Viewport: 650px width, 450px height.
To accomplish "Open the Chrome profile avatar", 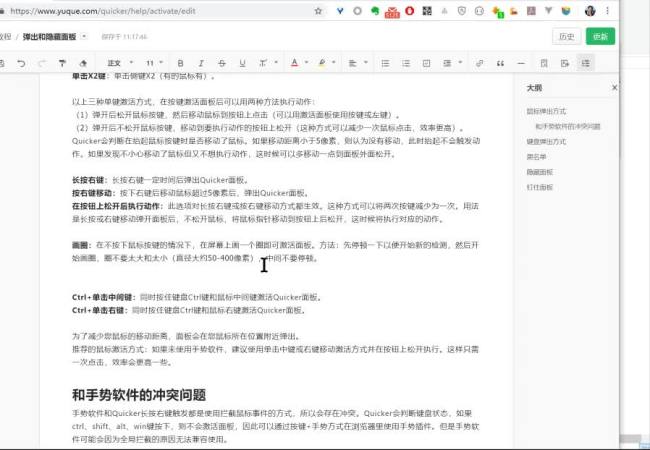I will tap(590, 11).
